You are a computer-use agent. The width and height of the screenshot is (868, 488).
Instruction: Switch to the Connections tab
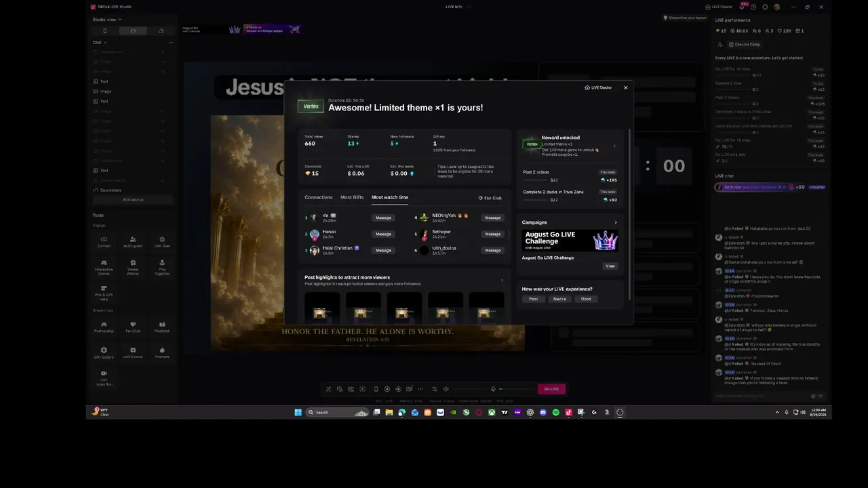(319, 197)
